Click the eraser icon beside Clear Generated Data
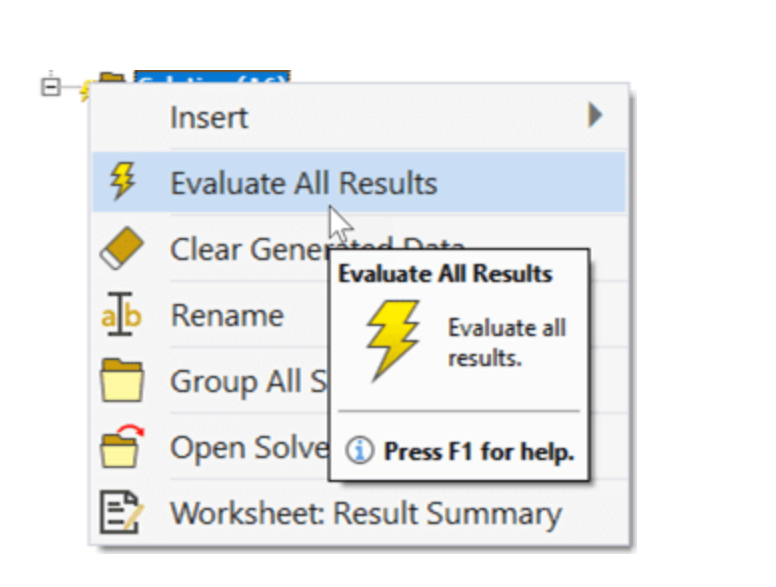The image size is (776, 587). pos(122,248)
